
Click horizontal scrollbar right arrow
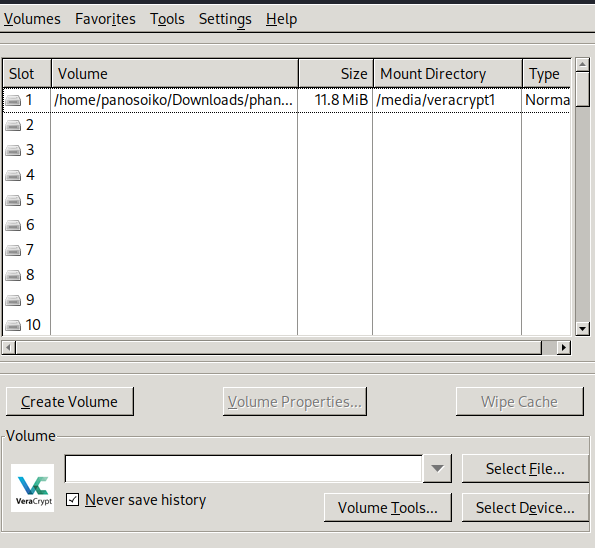[x=564, y=347]
